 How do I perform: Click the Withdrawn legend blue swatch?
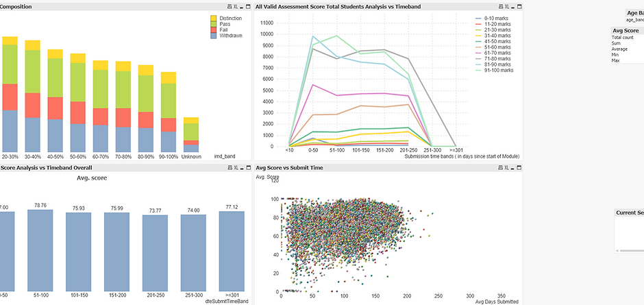tap(214, 36)
